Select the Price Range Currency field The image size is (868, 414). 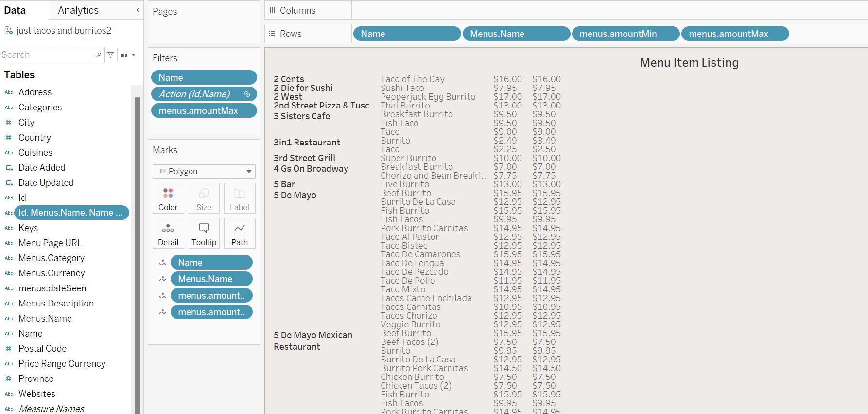[x=62, y=364]
